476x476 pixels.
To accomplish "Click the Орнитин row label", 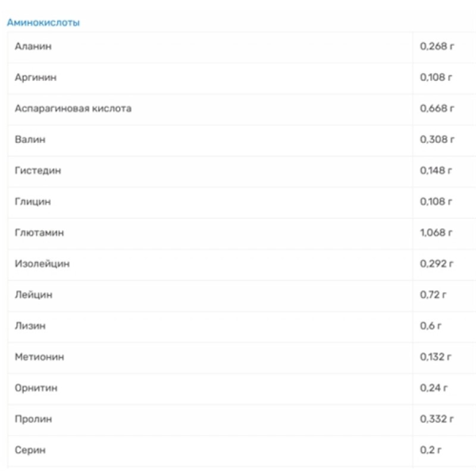I will pyautogui.click(x=36, y=388).
